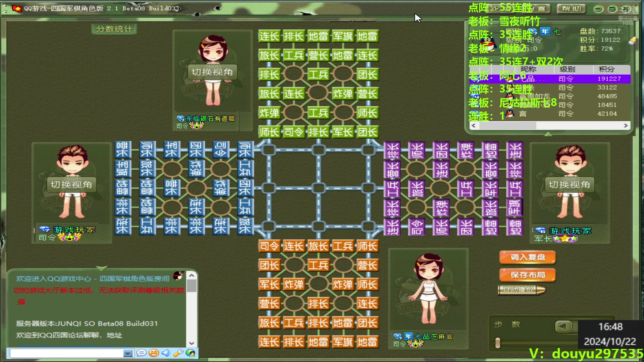Open the chat bubble icon in chat toolbar

coord(142,353)
